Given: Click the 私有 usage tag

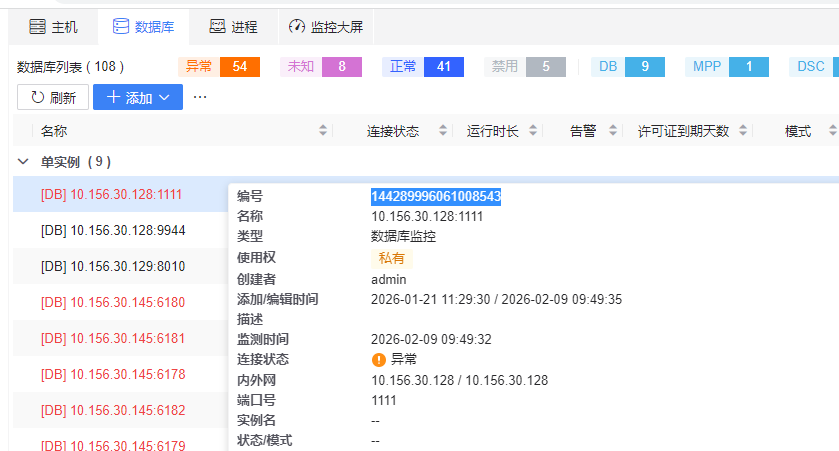Looking at the screenshot, I should pyautogui.click(x=391, y=258).
